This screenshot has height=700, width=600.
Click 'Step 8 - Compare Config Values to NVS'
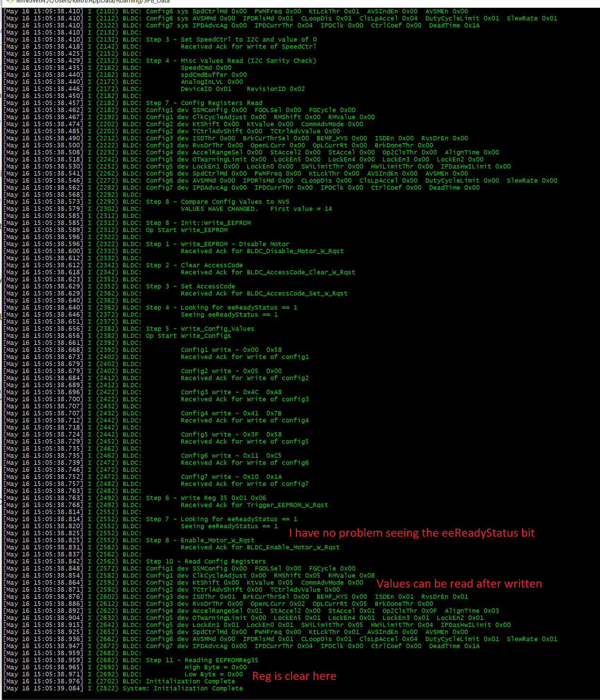218,202
